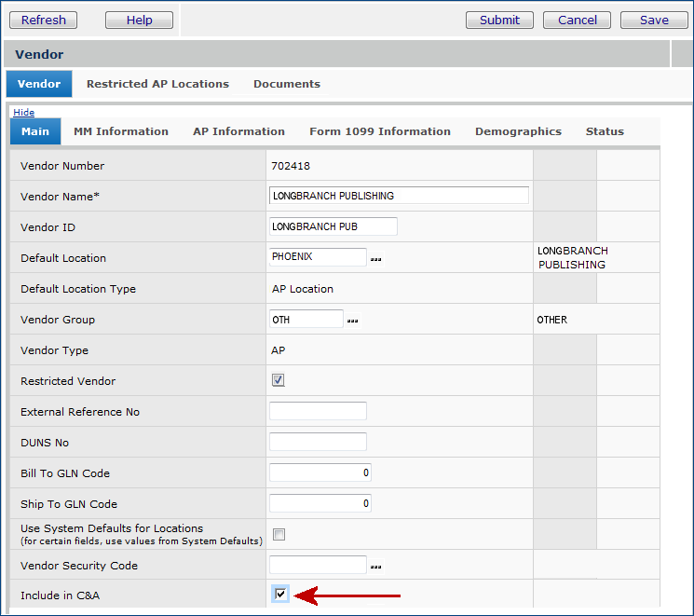This screenshot has height=616, width=694.
Task: Select the MM Information tab
Action: pyautogui.click(x=121, y=131)
